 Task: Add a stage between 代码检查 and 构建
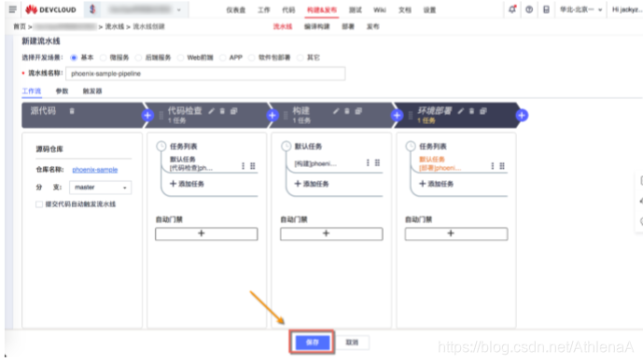point(273,116)
